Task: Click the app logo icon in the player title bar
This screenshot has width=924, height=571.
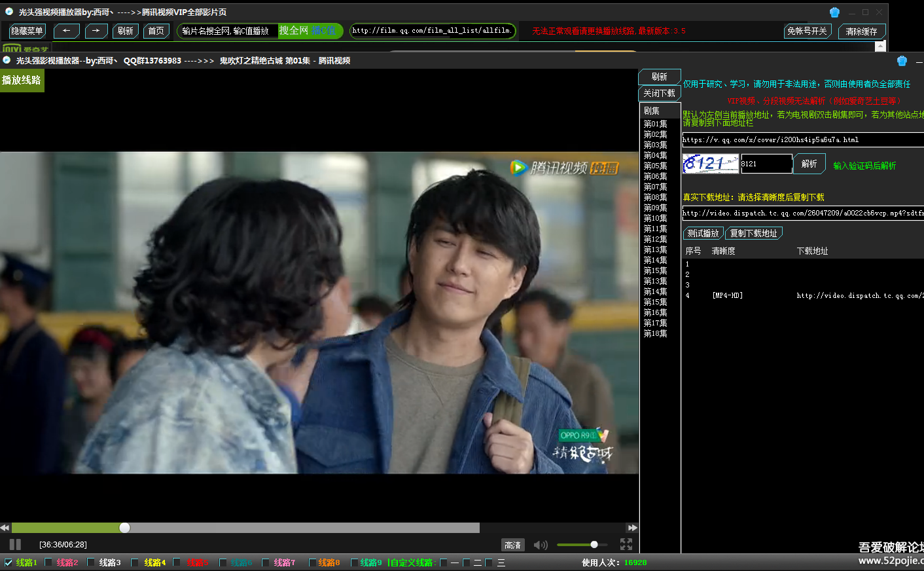Action: (x=7, y=60)
